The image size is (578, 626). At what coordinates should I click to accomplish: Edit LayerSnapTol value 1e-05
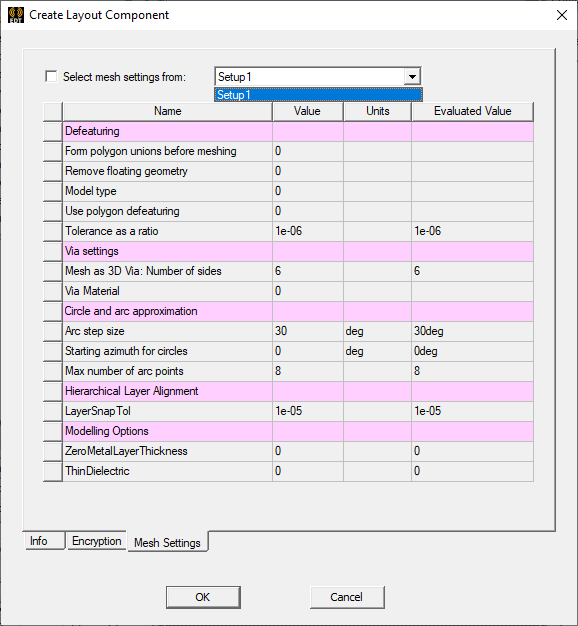[x=308, y=411]
